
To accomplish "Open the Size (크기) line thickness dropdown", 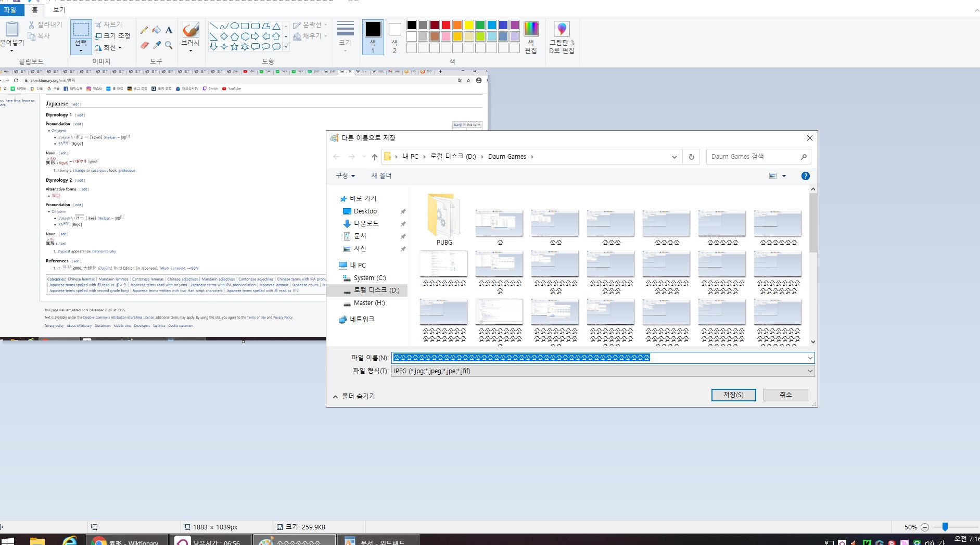I will pyautogui.click(x=345, y=37).
